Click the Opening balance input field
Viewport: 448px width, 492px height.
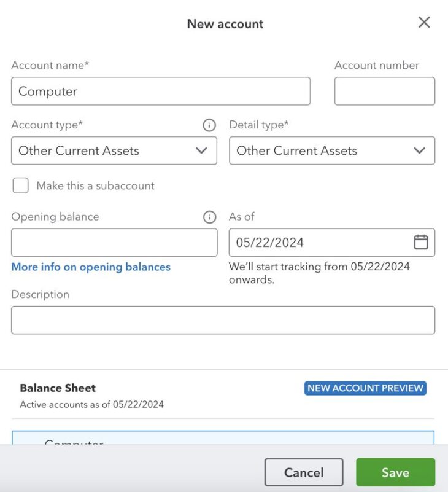coord(114,242)
